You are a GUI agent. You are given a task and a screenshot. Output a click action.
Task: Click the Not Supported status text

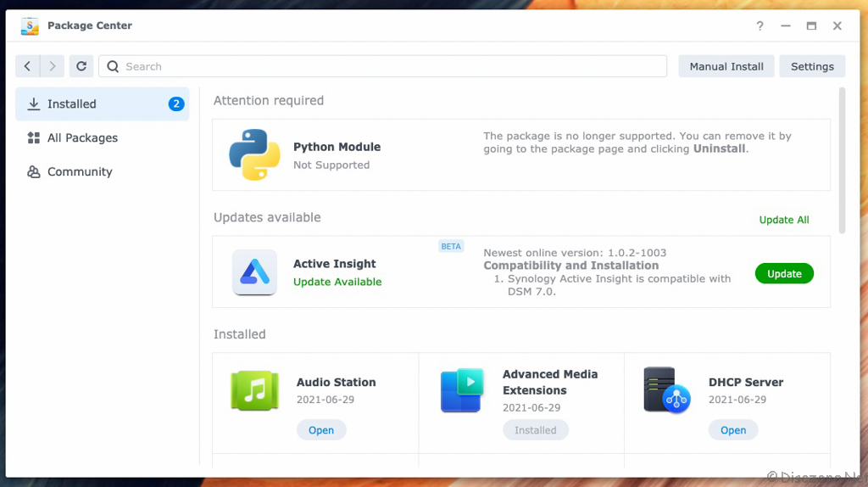tap(331, 165)
